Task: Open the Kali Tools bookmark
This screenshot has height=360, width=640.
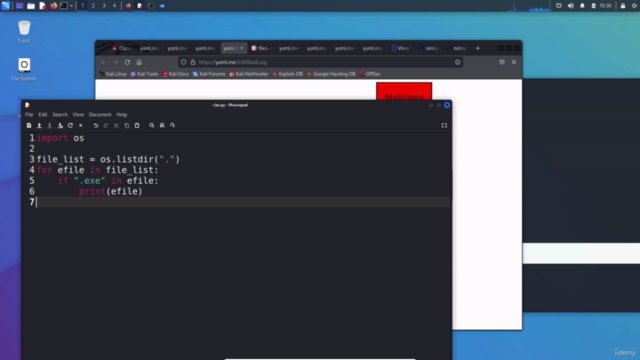Action: (144, 74)
